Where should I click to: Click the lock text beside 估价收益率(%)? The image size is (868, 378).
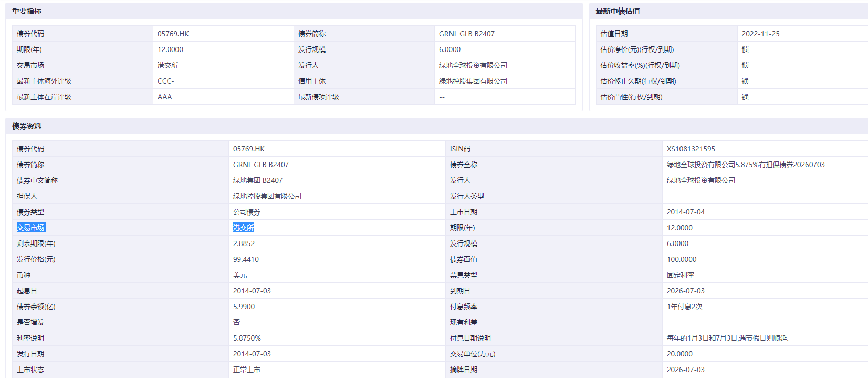[x=745, y=65]
